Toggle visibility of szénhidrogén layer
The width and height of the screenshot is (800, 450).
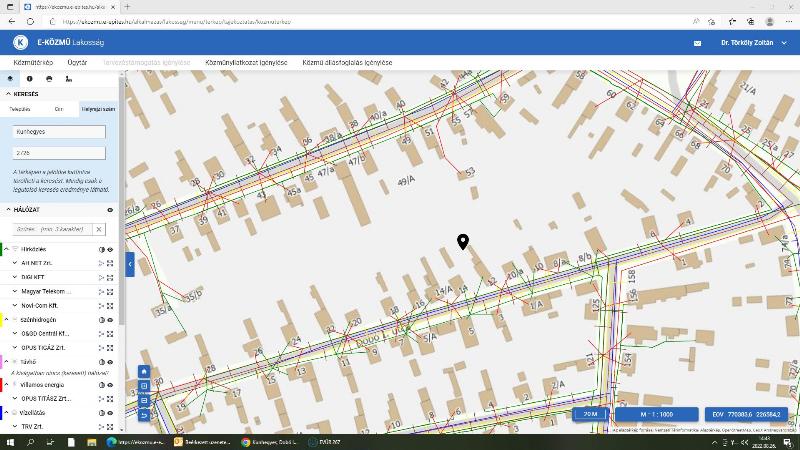pyautogui.click(x=110, y=320)
